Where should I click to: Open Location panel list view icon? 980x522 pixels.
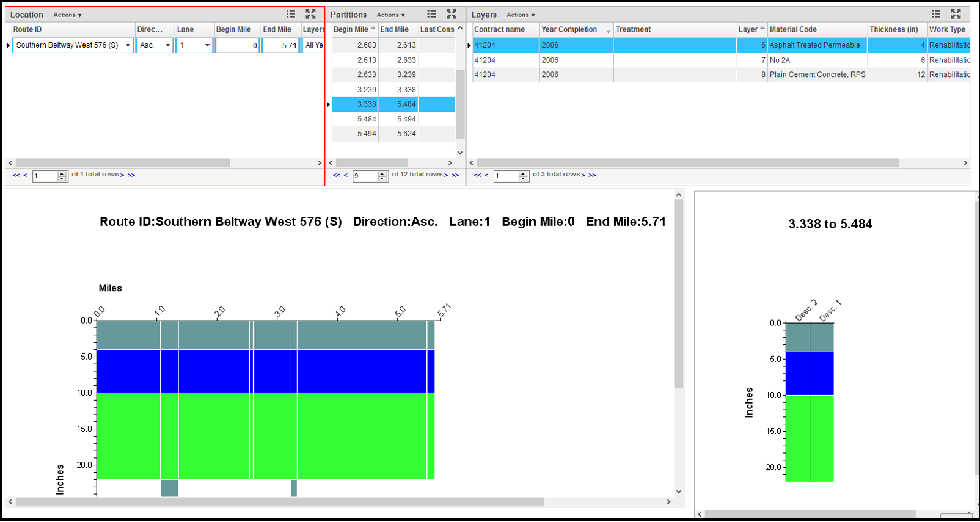(x=291, y=14)
